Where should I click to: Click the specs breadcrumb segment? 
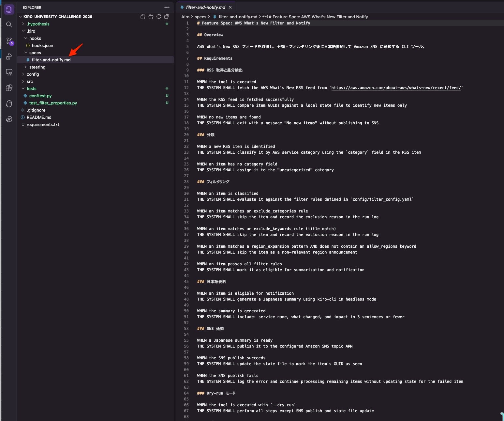click(x=200, y=17)
